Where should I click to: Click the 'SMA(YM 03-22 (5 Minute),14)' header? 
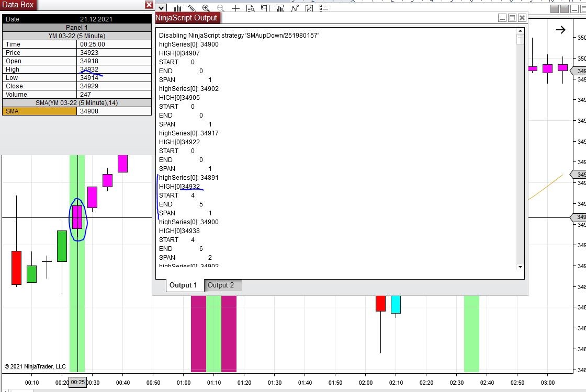click(x=76, y=103)
